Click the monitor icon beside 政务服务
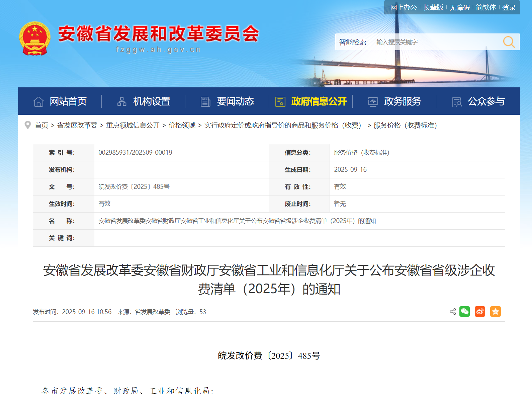Screen dimensions: 532x394 tap(373, 101)
